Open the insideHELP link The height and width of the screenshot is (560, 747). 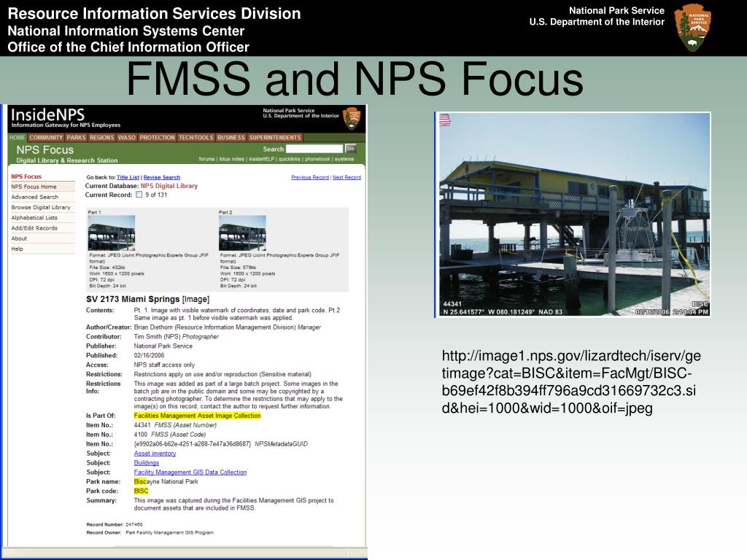click(262, 159)
